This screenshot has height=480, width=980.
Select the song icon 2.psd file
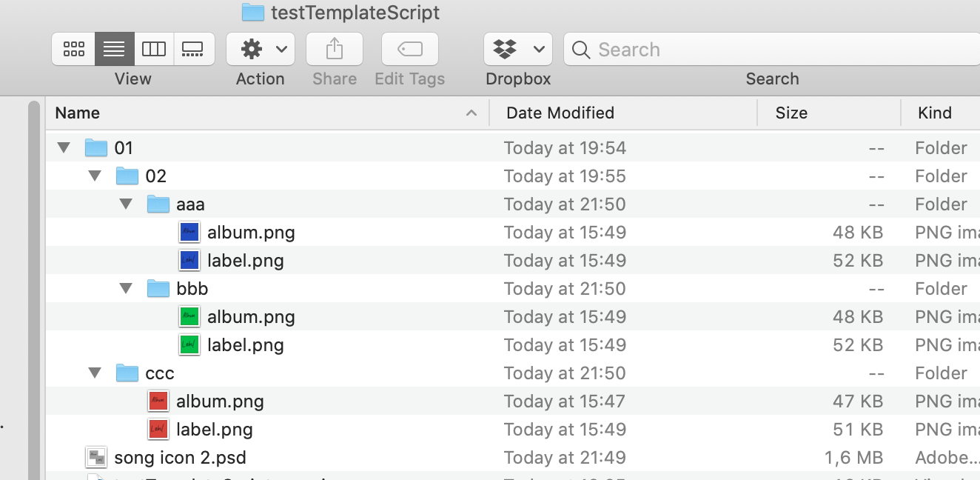[x=179, y=458]
